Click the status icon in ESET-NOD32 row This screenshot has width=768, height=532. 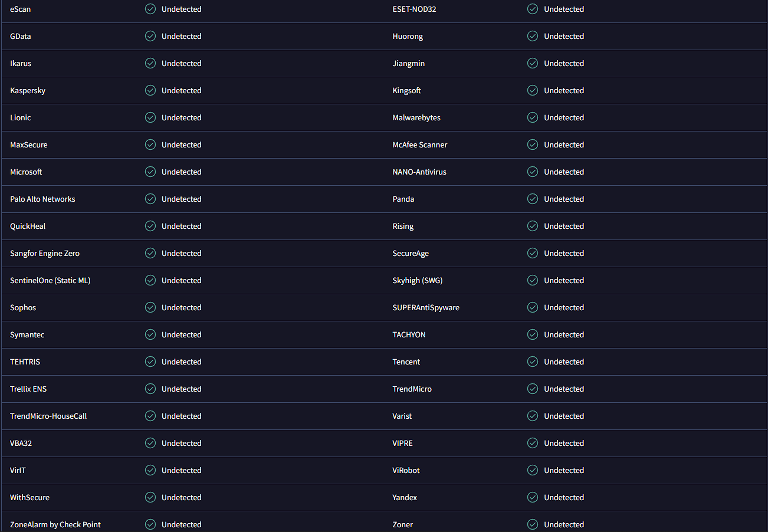[533, 9]
